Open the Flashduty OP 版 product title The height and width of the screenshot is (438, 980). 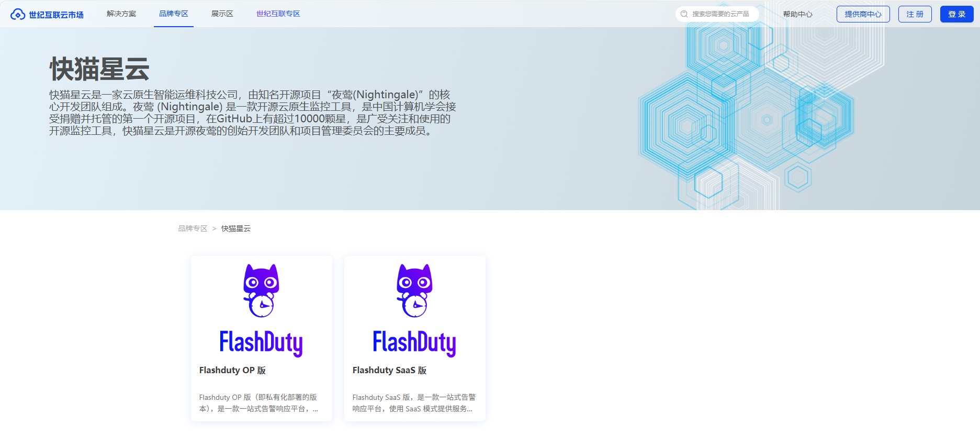[x=232, y=370]
